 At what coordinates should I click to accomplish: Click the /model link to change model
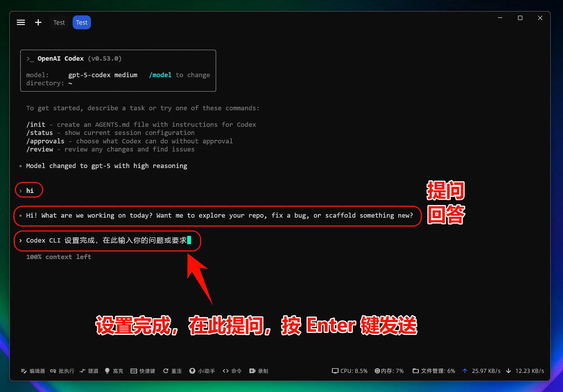(160, 75)
